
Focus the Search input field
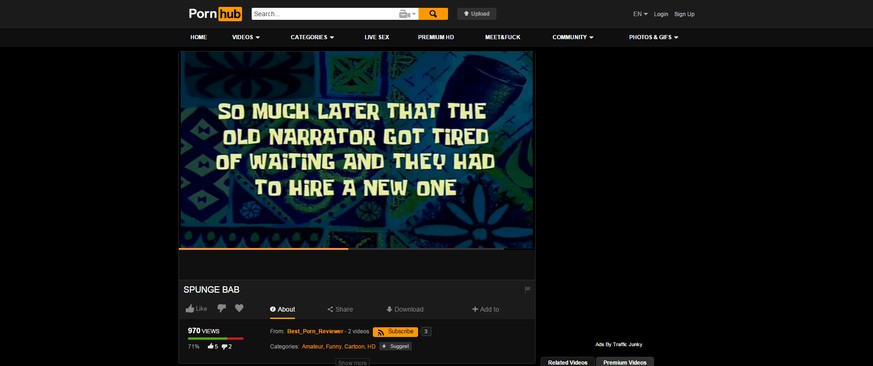[325, 14]
